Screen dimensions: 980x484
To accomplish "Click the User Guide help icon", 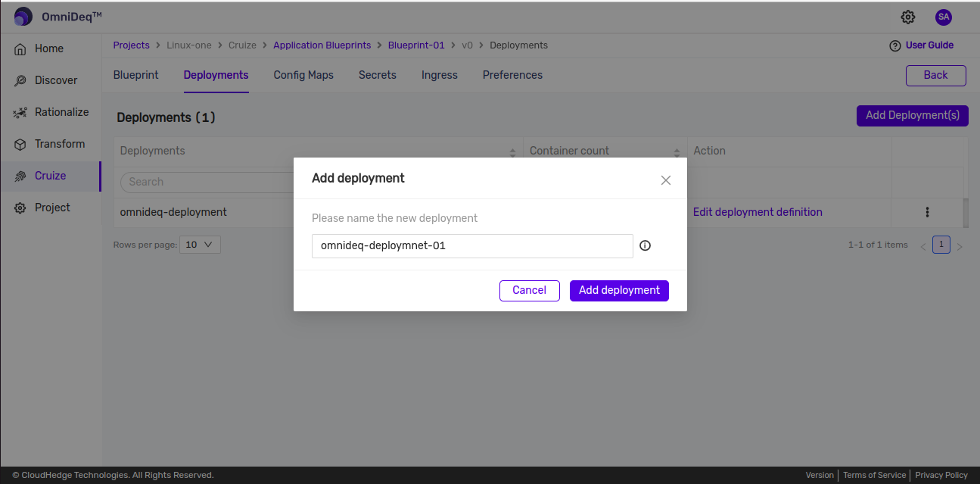I will 895,45.
